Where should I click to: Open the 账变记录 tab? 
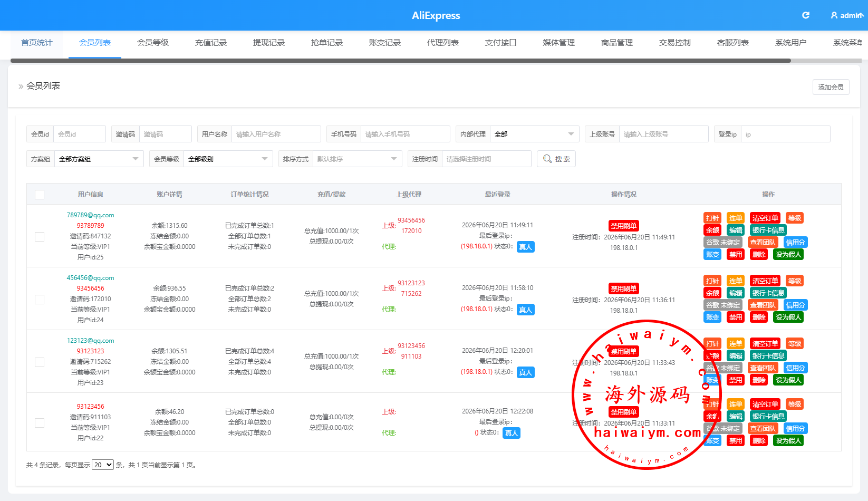[x=385, y=43]
